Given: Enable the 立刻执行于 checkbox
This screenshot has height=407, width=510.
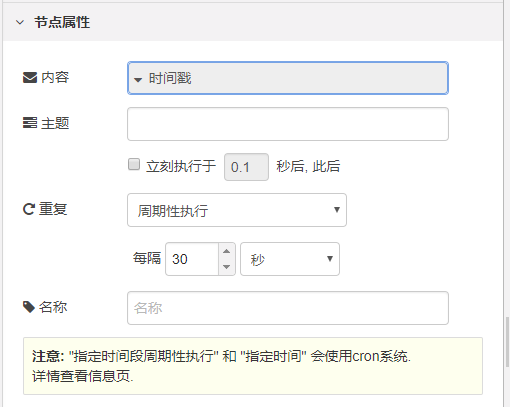Looking at the screenshot, I should [134, 164].
